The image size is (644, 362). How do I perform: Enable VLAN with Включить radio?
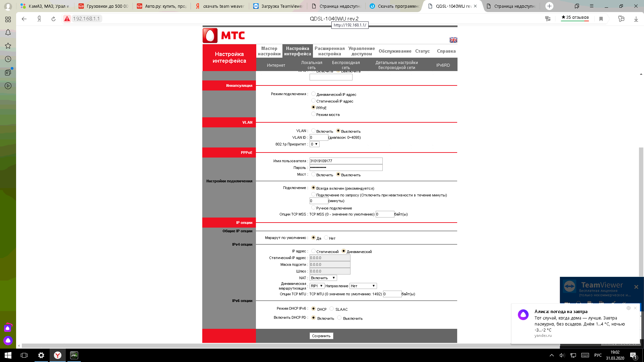(x=313, y=131)
